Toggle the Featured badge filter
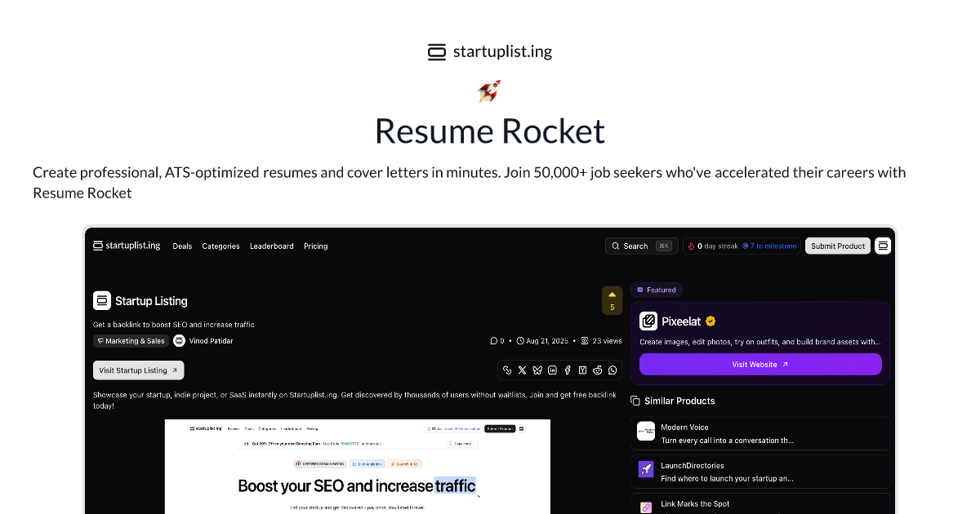Image resolution: width=980 pixels, height=514 pixels. coord(656,290)
